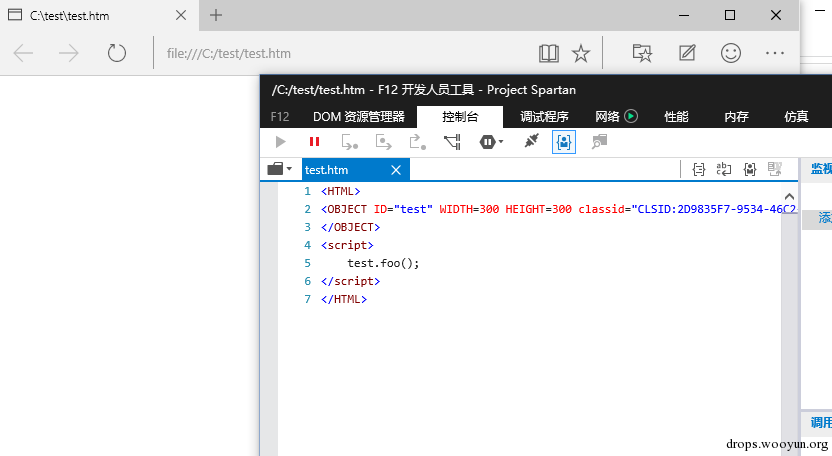Viewport: 832px width, 456px height.
Task: Toggle word wrap icon in editor toolbar
Action: 724,169
